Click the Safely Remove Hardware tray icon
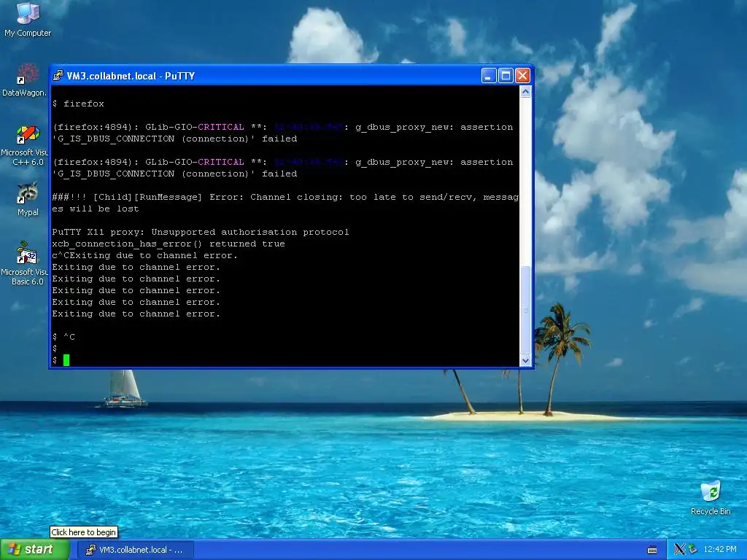This screenshot has width=747, height=560. pyautogui.click(x=692, y=550)
